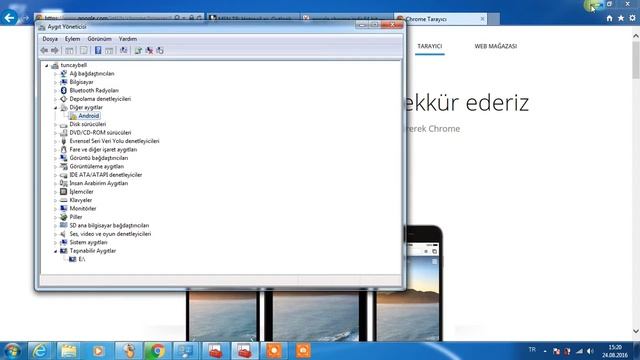Screen dimensions: 640x360
Task: Open the Yardım menu
Action: coord(128,39)
